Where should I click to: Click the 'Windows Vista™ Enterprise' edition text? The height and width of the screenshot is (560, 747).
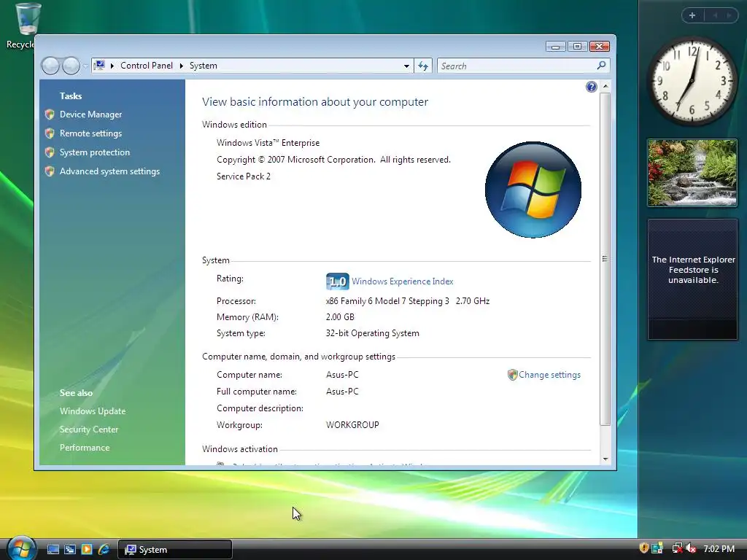pyautogui.click(x=268, y=143)
